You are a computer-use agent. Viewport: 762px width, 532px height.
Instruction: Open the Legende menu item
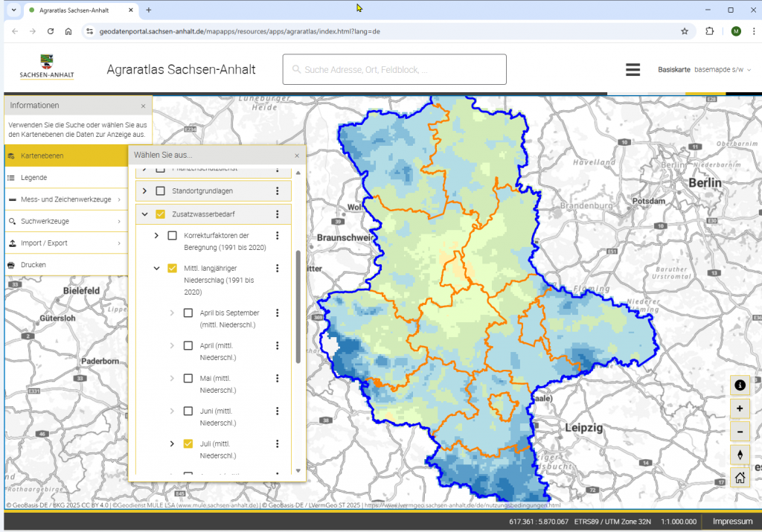pos(34,178)
